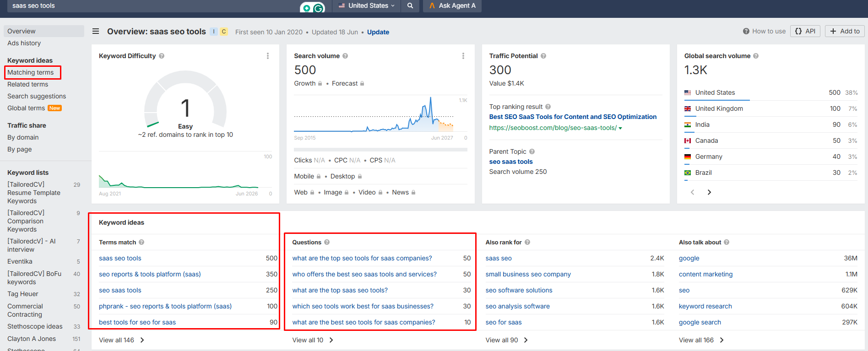
Task: Open Search volume card three-dot menu
Action: coord(463,56)
